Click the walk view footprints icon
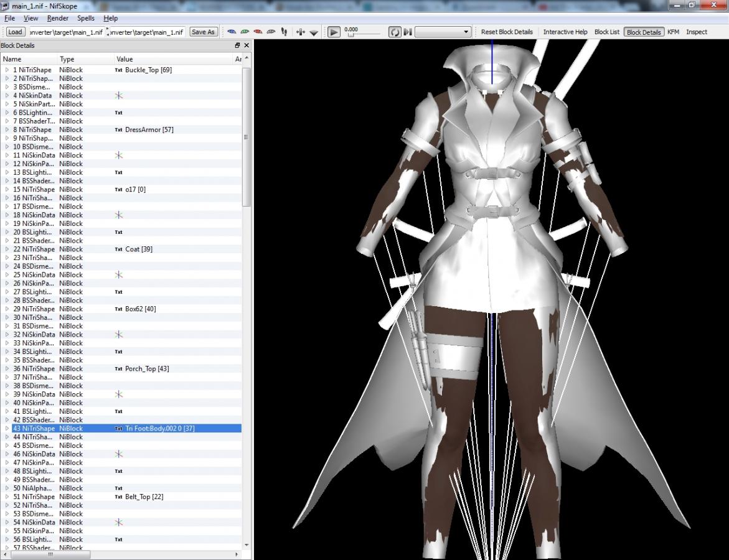Viewport: 729px width, 560px height. coord(284,32)
